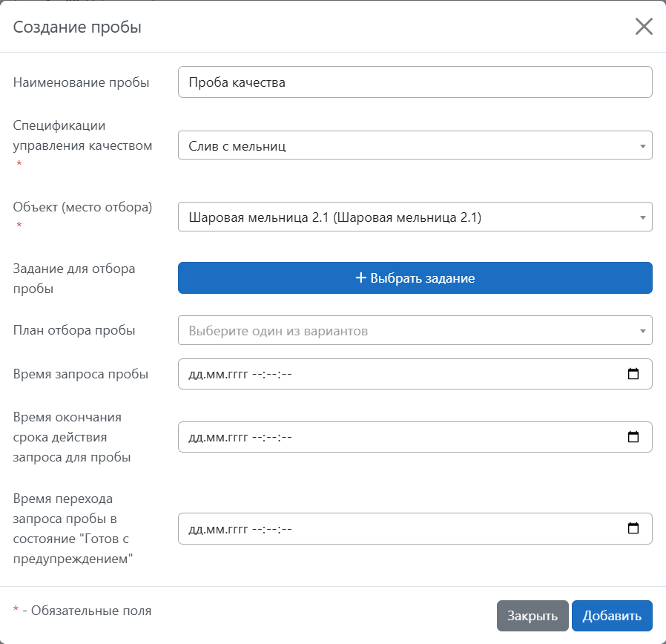Focus the Наименование пробы text field

pos(415,82)
